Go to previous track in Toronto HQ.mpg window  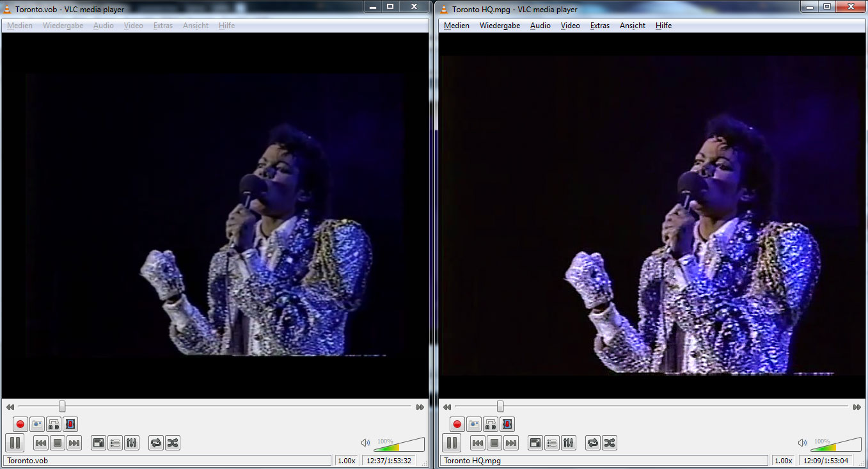[478, 443]
